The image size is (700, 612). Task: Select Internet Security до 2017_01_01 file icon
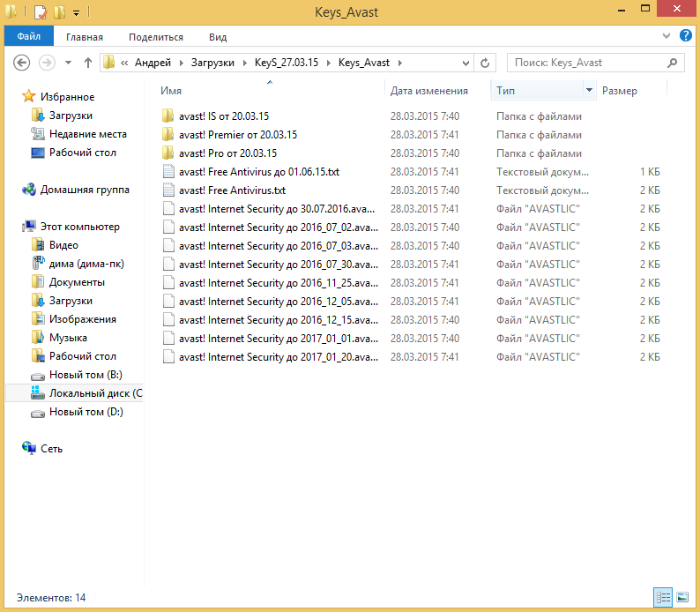[168, 339]
